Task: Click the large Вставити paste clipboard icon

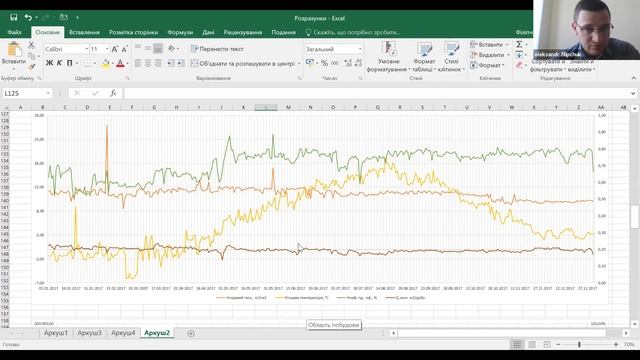Action: point(14,49)
